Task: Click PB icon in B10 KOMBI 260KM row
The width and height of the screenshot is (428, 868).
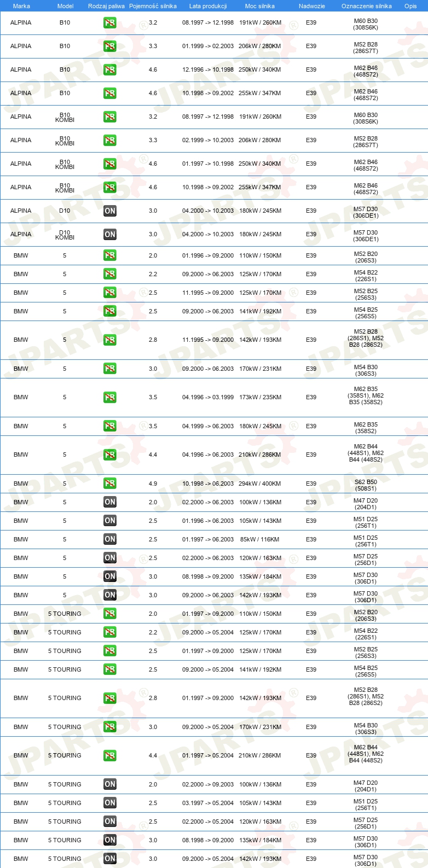Action: tap(110, 117)
